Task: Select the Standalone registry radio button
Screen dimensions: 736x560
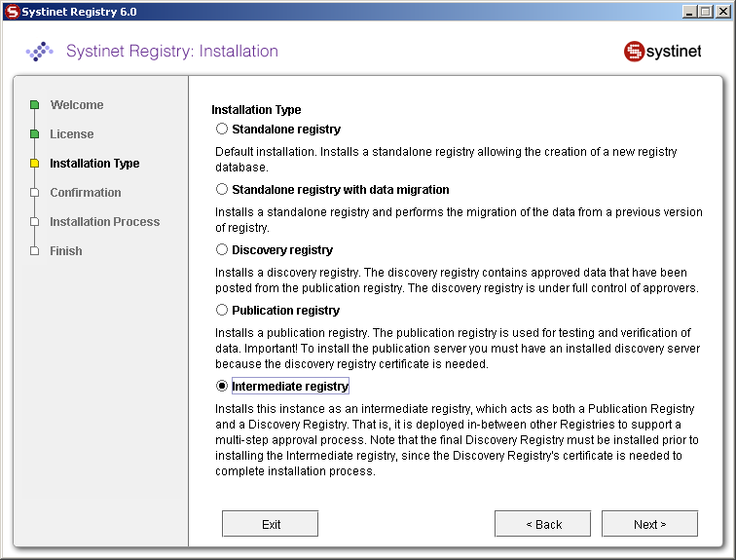Action: tap(222, 129)
